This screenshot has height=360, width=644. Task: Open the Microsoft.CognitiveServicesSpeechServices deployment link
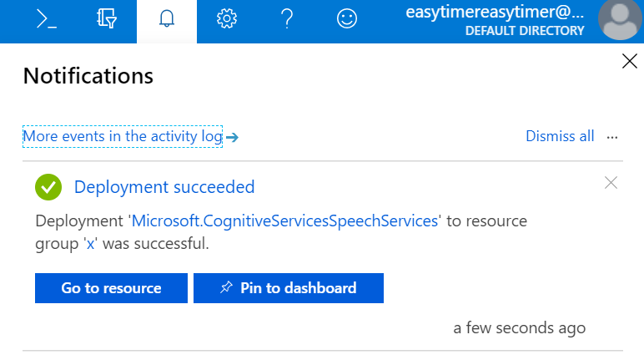[285, 221]
